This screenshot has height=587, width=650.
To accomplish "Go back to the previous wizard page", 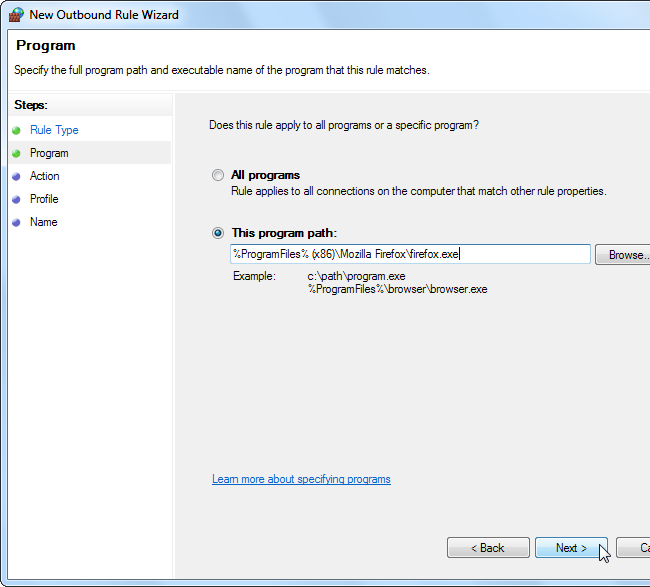I will click(488, 548).
